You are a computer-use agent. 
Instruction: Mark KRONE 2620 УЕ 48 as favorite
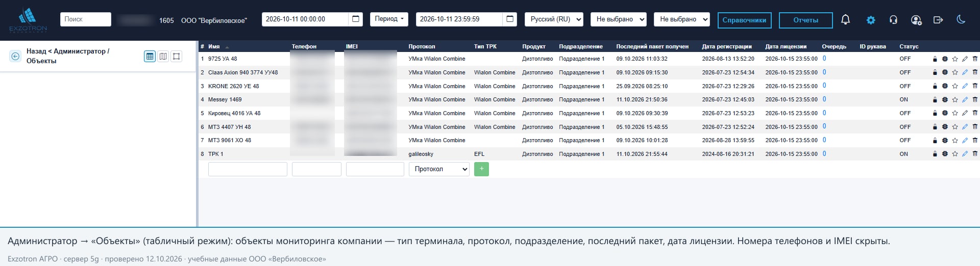pyautogui.click(x=955, y=86)
